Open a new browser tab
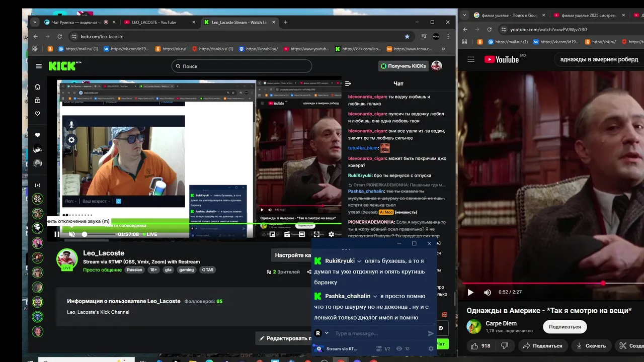 click(x=286, y=22)
